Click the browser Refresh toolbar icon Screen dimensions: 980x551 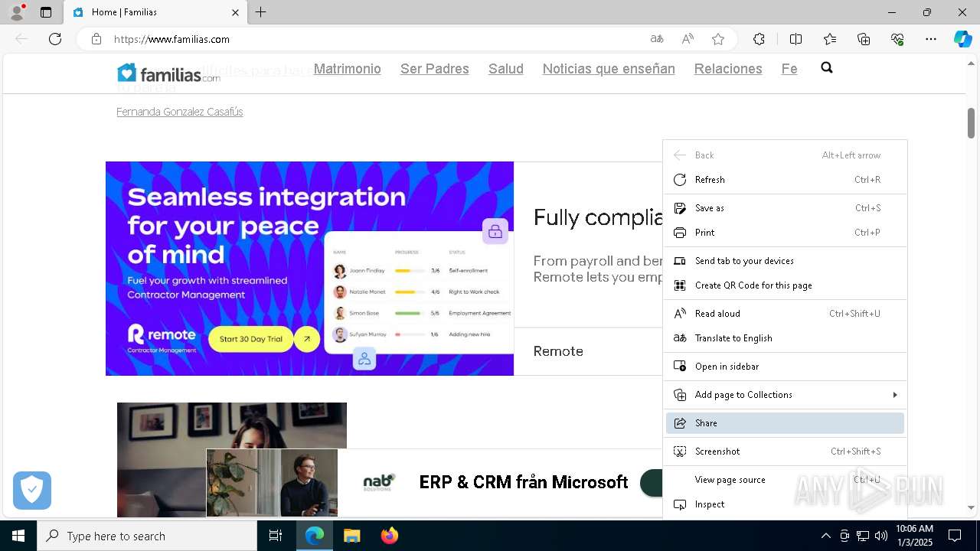[55, 39]
